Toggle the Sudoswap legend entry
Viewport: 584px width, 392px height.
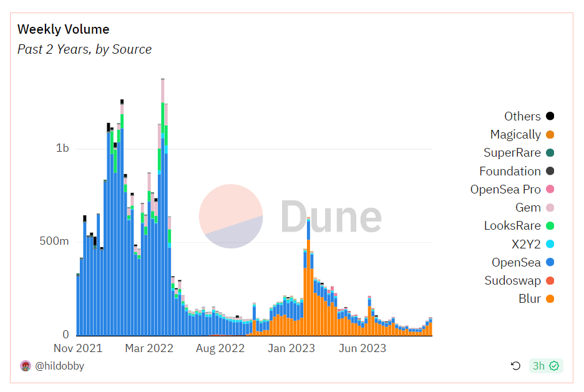519,281
